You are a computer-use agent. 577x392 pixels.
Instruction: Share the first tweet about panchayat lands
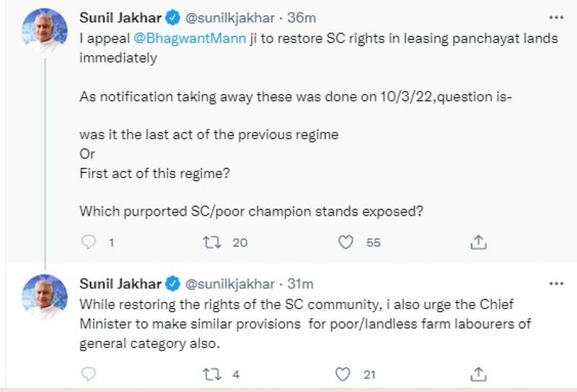[478, 243]
